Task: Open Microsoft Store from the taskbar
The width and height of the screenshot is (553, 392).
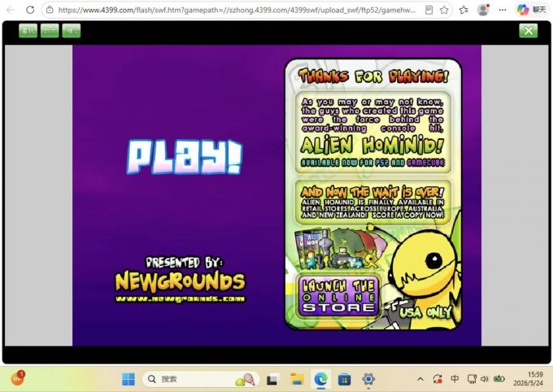Action: [344, 379]
